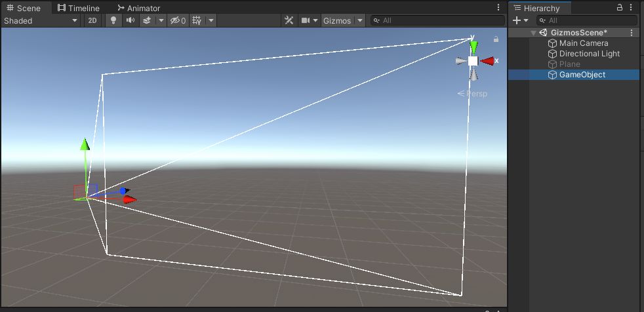
Task: Select Main Camera in the Hierarchy
Action: click(x=584, y=43)
